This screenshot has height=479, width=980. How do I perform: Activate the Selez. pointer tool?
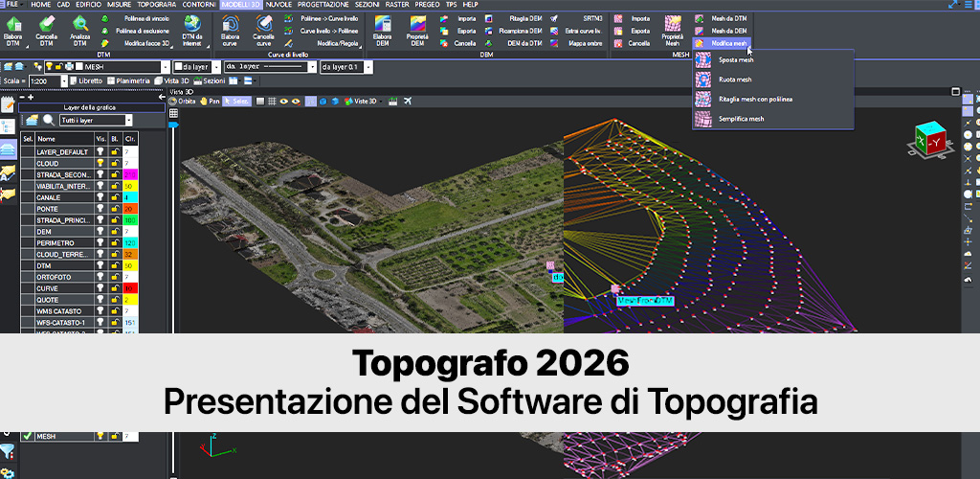click(x=237, y=101)
